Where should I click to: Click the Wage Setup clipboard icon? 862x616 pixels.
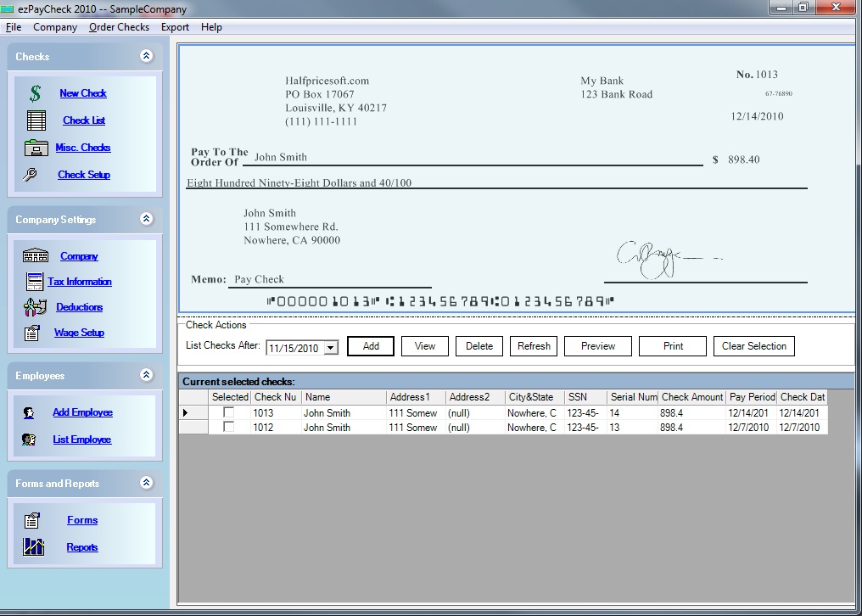(x=32, y=333)
